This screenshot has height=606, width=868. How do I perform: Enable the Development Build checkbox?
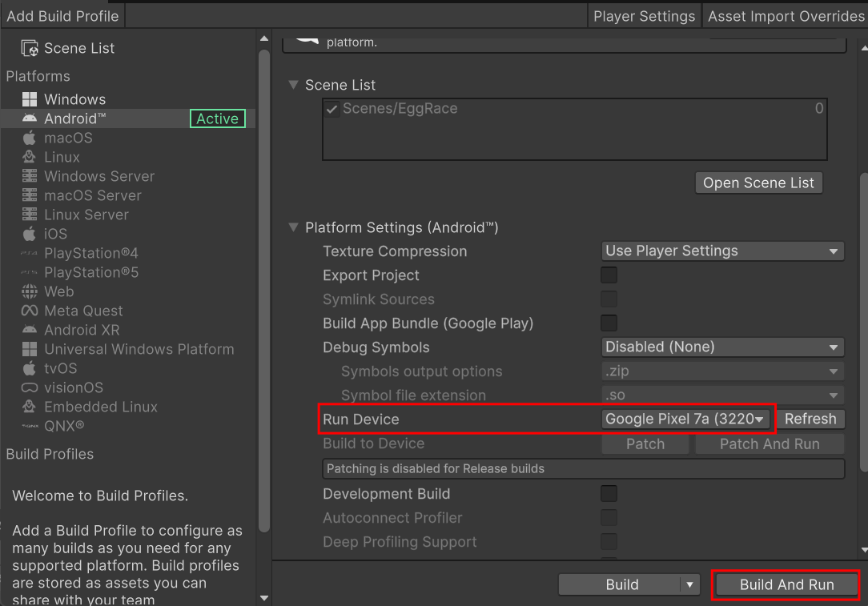click(x=609, y=494)
